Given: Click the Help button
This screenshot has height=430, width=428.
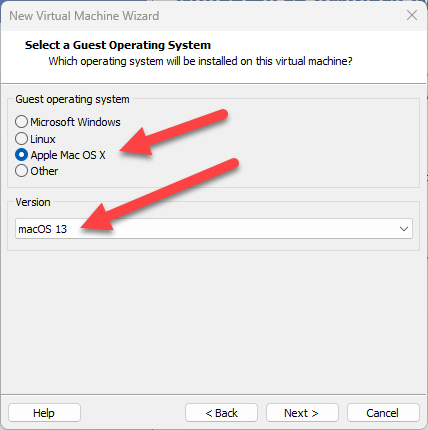Looking at the screenshot, I should tap(44, 413).
